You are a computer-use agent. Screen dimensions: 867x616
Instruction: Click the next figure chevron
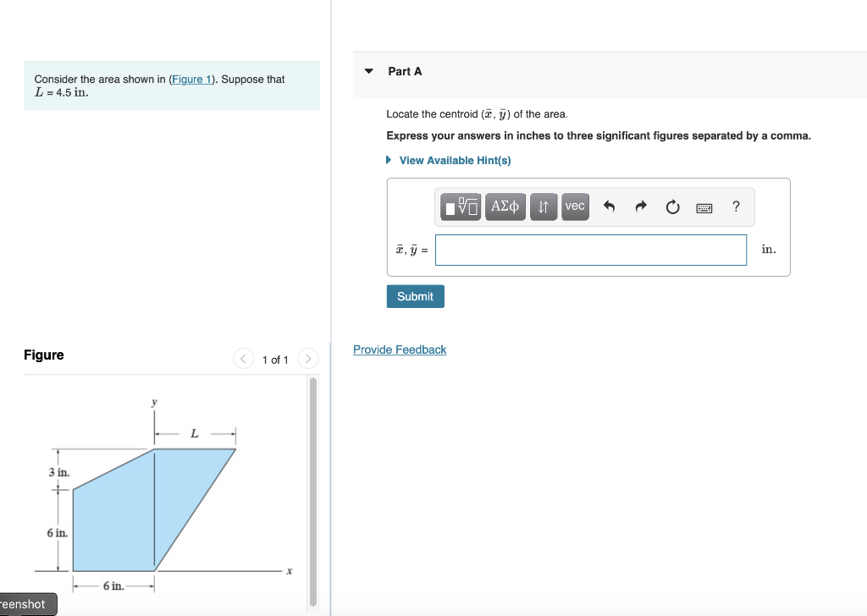pos(307,359)
